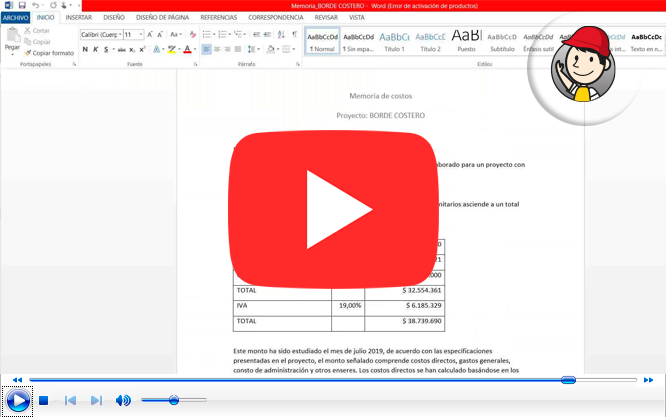Show paragraph marks pilcrow icon
Viewport: 666px width, 417px height.
(294, 34)
